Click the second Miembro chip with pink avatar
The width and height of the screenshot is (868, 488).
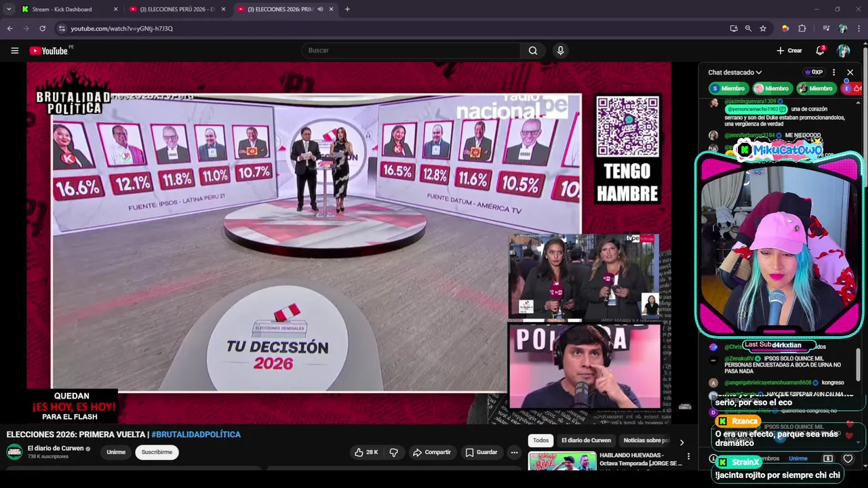(x=772, y=88)
